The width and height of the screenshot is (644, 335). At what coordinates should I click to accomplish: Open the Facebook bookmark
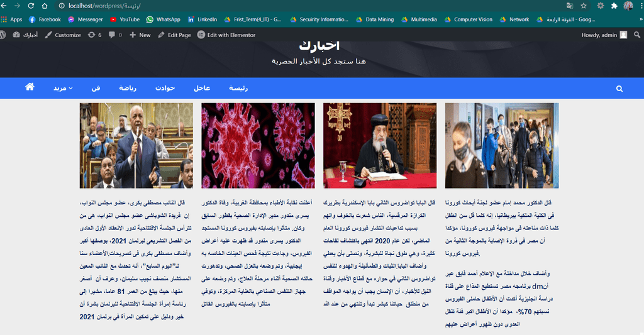click(x=45, y=19)
